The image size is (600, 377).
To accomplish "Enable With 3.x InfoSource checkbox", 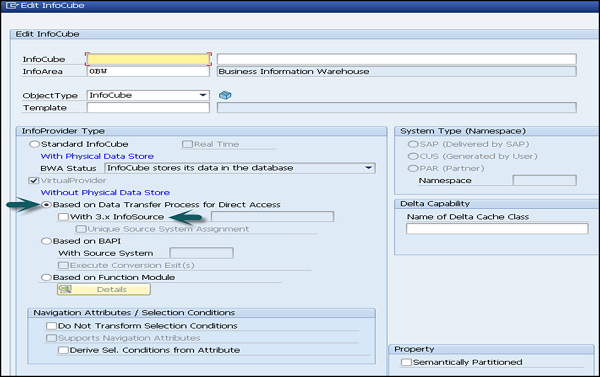I will pyautogui.click(x=63, y=217).
